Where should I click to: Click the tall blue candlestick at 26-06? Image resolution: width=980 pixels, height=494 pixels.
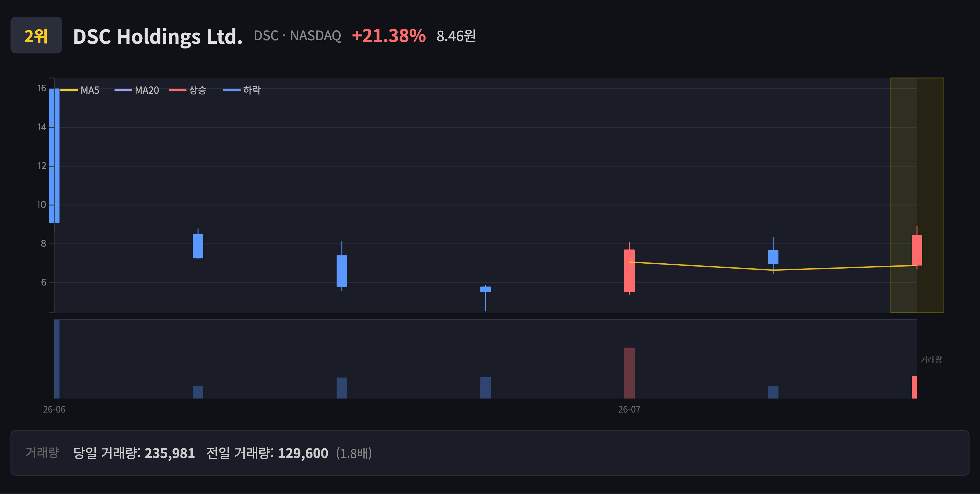(x=54, y=156)
